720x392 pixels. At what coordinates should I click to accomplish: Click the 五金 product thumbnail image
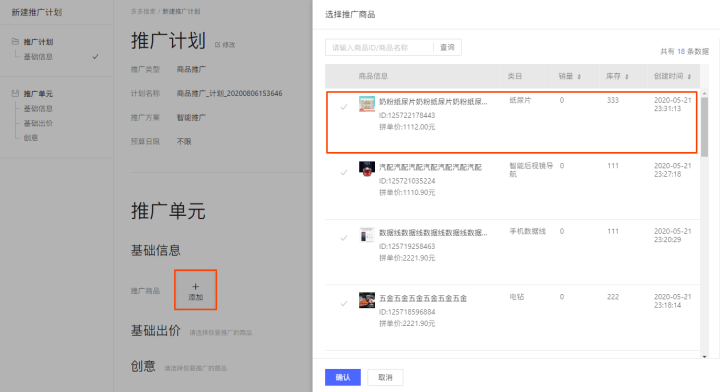point(367,300)
